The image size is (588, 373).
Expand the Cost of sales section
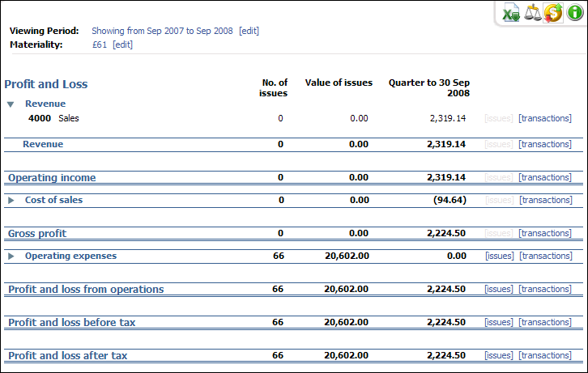coord(11,200)
